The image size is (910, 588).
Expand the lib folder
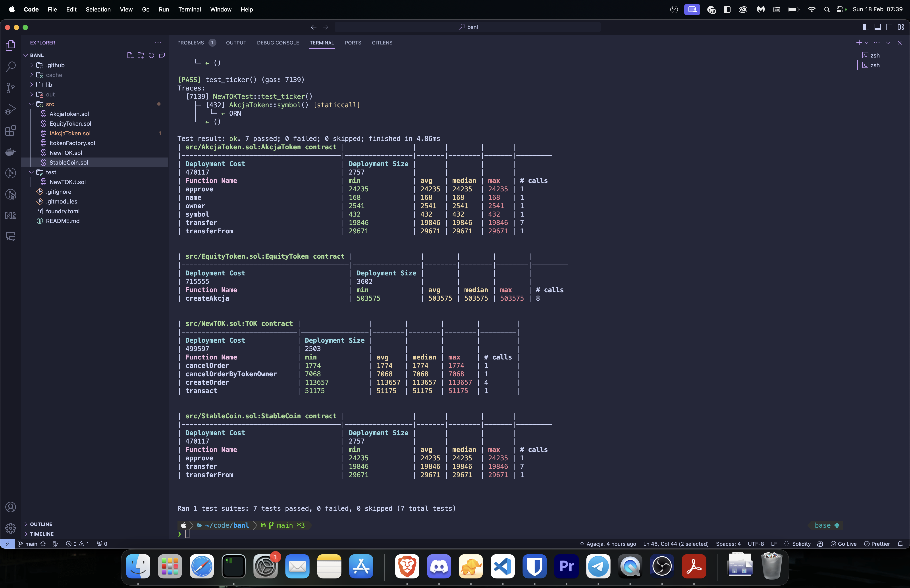point(49,85)
